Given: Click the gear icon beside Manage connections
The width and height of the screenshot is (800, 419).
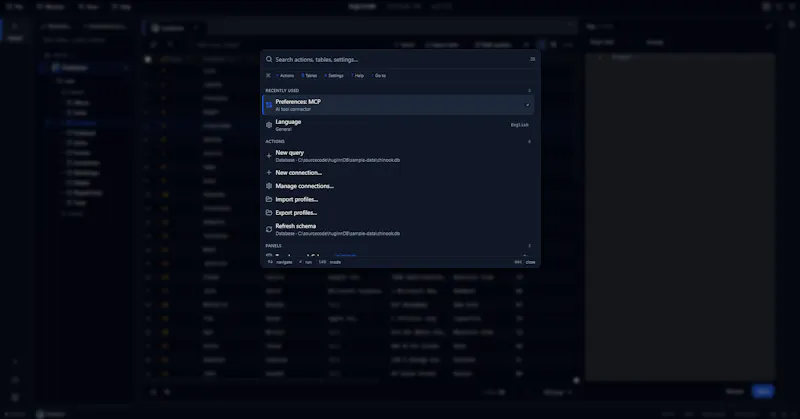Looking at the screenshot, I should pos(269,186).
